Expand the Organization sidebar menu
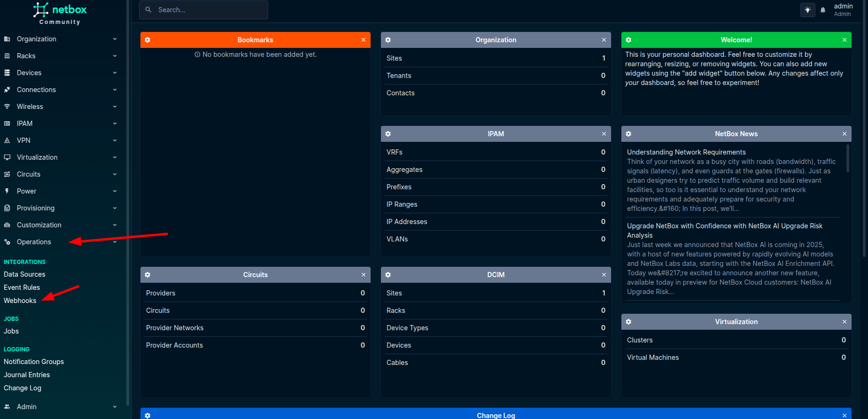The image size is (868, 419). 60,39
